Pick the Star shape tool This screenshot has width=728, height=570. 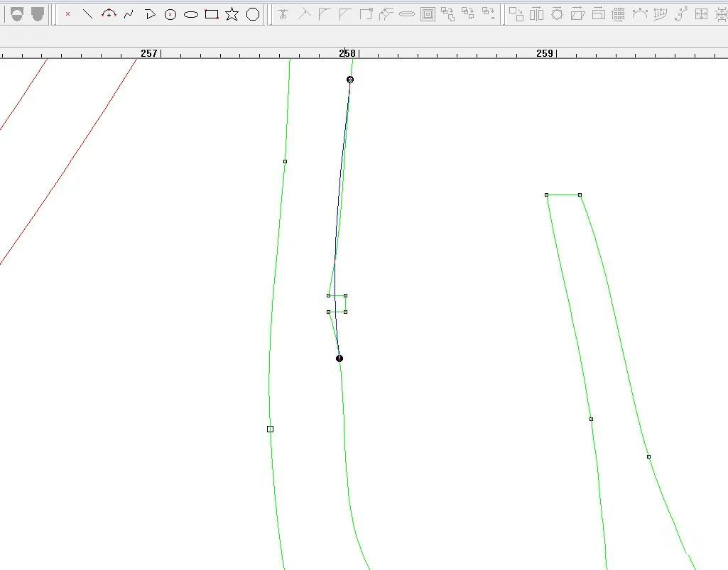[232, 14]
